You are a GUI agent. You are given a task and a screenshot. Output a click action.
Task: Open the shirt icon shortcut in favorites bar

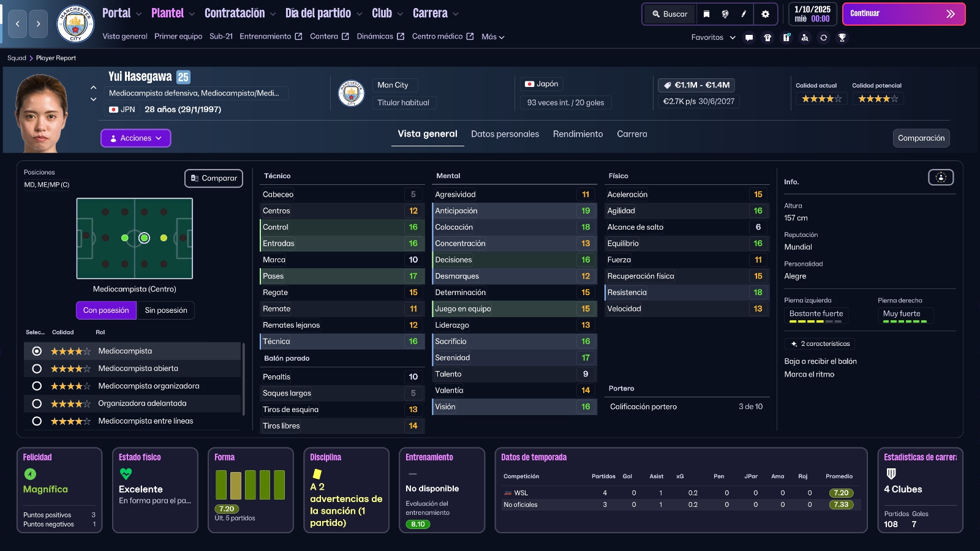767,37
